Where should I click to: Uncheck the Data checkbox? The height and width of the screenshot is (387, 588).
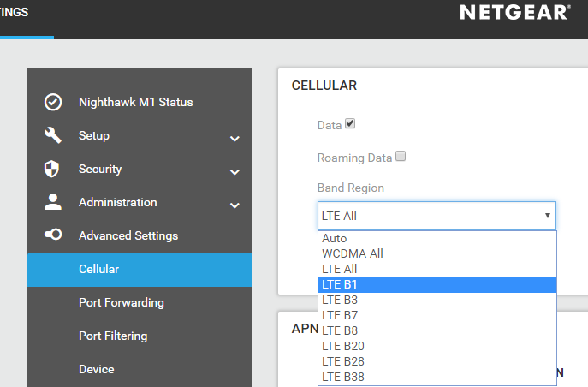click(350, 124)
